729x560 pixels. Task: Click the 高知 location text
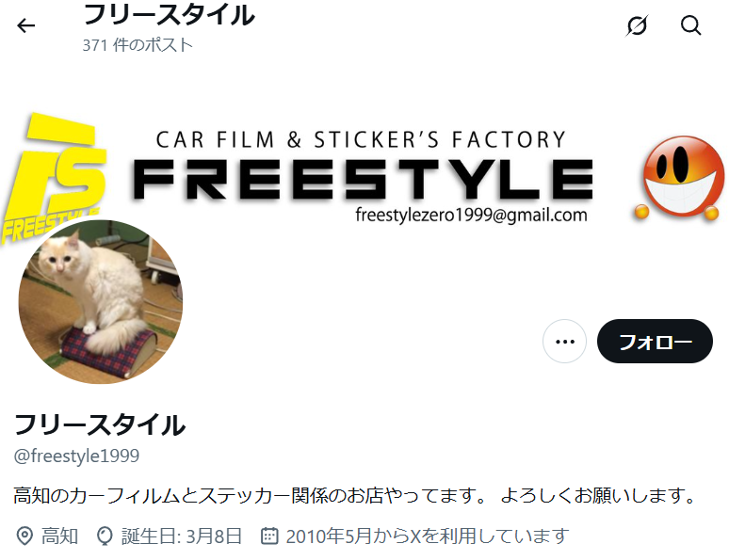pyautogui.click(x=60, y=536)
